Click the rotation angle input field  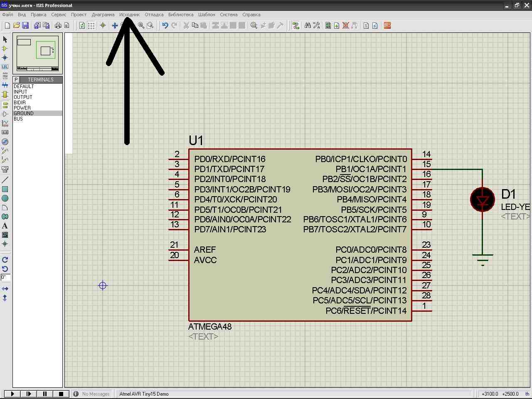(5, 277)
